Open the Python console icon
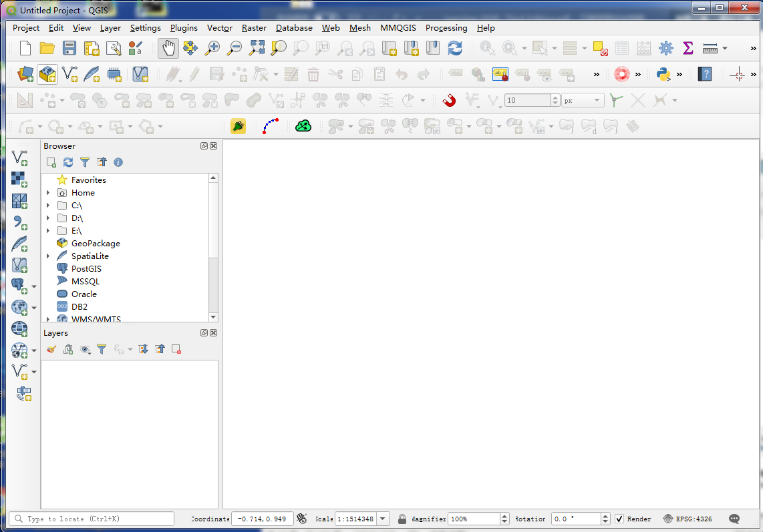Viewport: 763px width, 532px height. pos(663,74)
